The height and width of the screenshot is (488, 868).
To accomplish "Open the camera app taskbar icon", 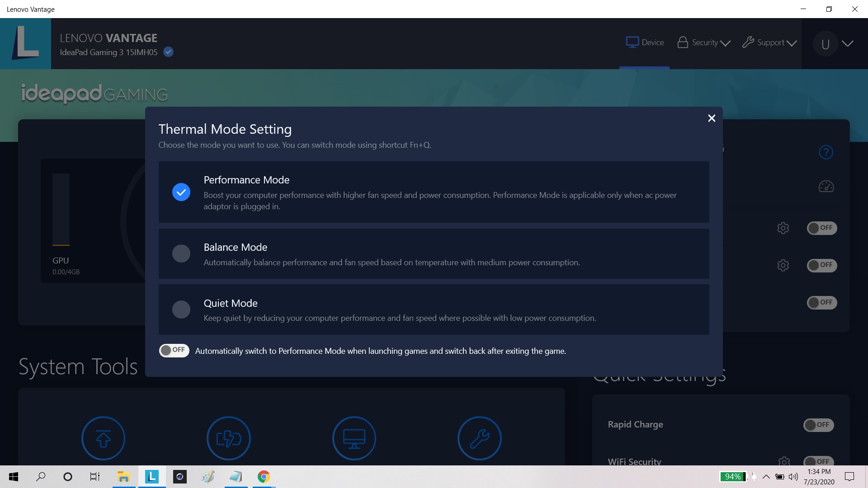I will (x=180, y=477).
